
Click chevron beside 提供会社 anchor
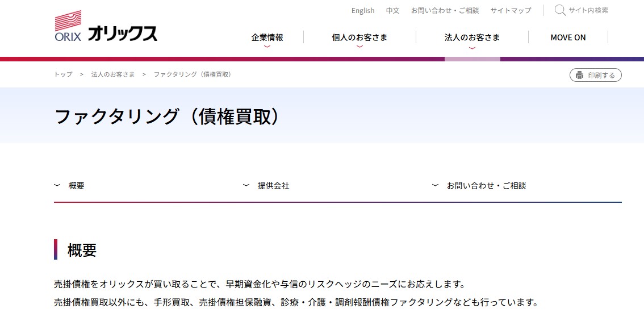coord(246,185)
